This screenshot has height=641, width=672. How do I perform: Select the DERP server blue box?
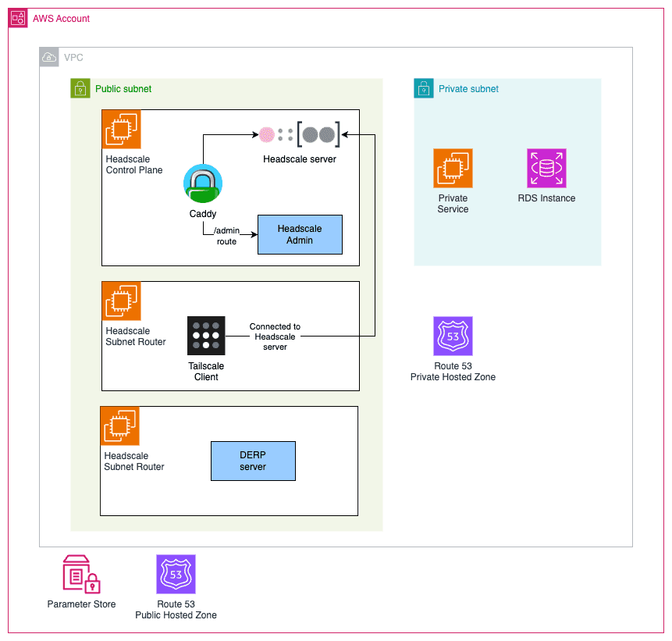point(254,461)
